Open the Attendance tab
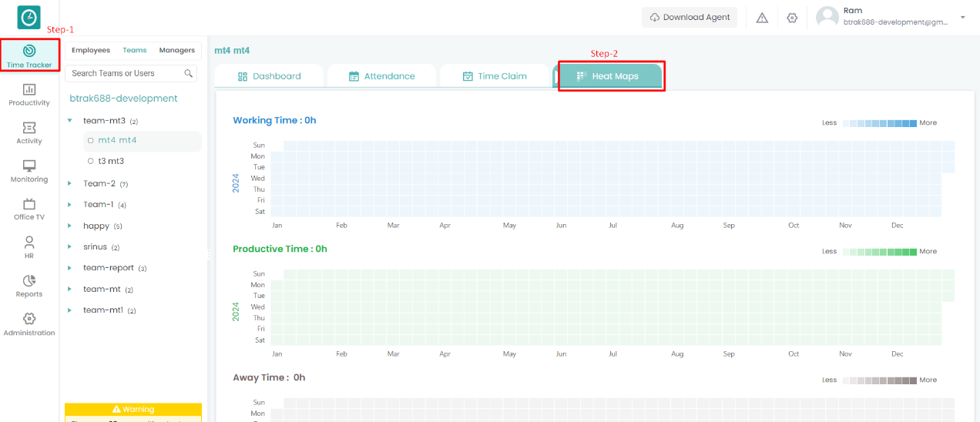 (382, 76)
